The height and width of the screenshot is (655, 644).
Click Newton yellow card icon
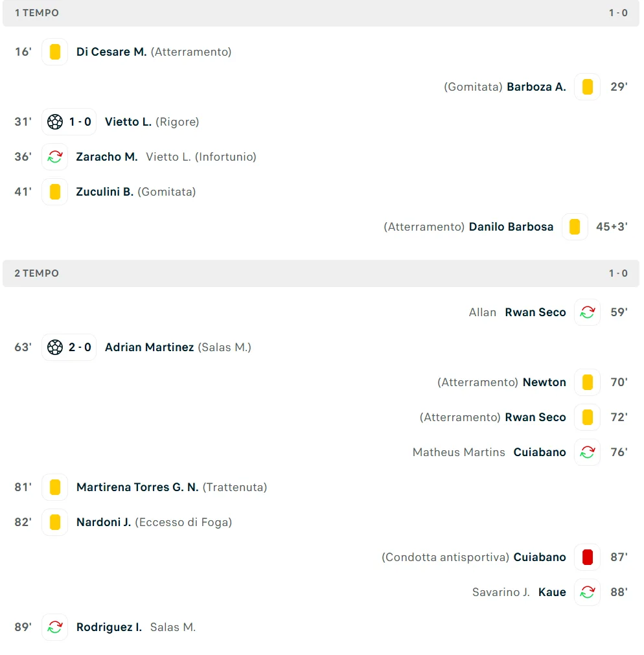click(x=587, y=382)
